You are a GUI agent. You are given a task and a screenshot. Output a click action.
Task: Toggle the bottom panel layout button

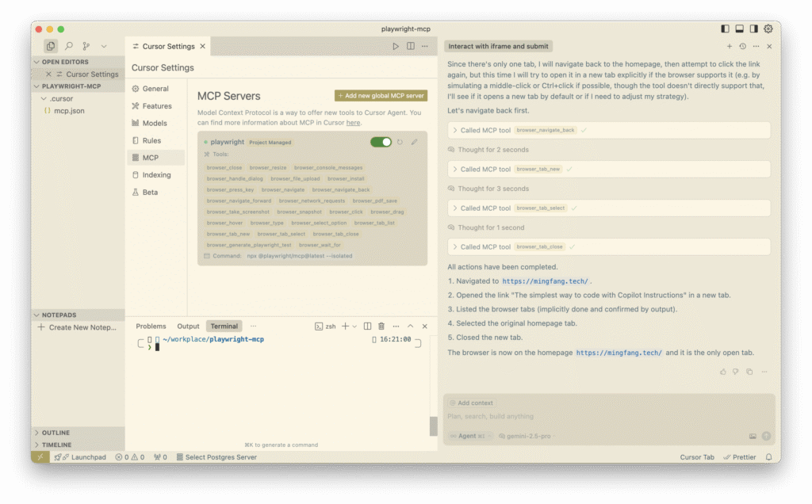click(x=739, y=29)
